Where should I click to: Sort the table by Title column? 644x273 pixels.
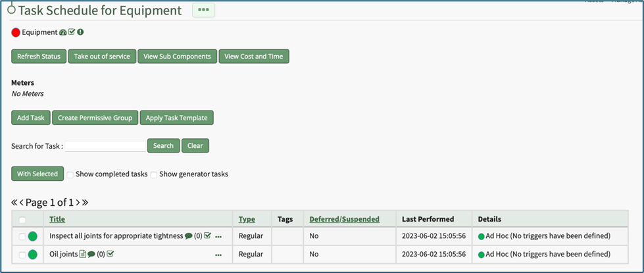[x=57, y=219]
